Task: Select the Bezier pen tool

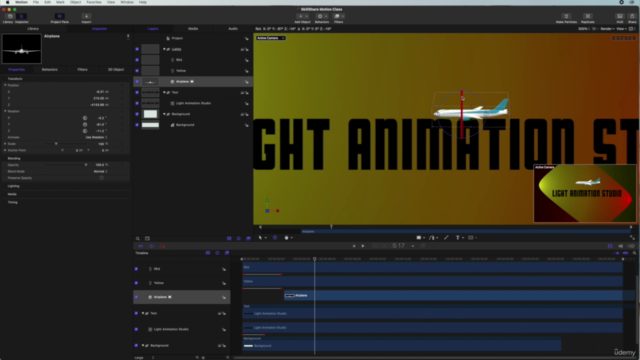Action: tap(432, 238)
